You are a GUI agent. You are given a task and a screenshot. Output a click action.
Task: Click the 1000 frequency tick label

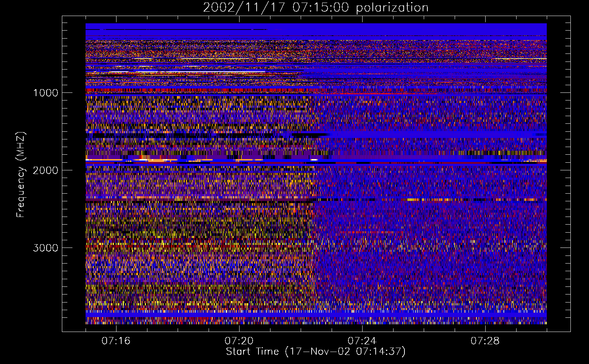[46, 93]
